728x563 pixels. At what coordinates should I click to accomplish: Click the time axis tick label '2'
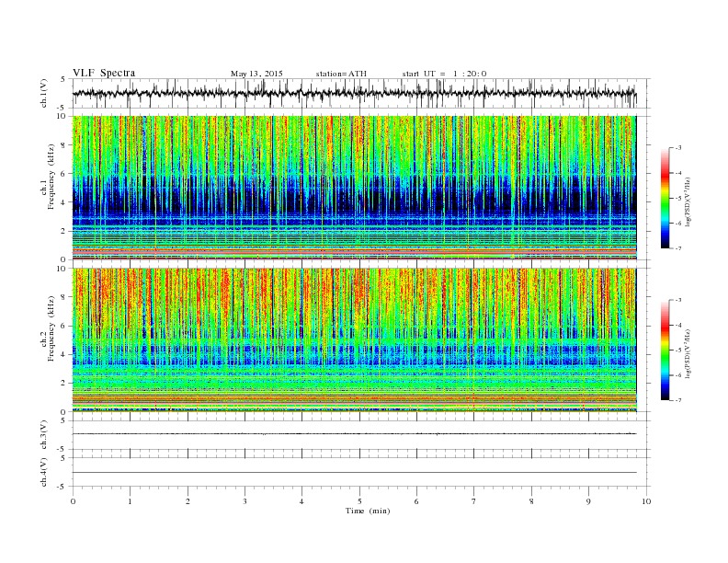click(x=188, y=501)
